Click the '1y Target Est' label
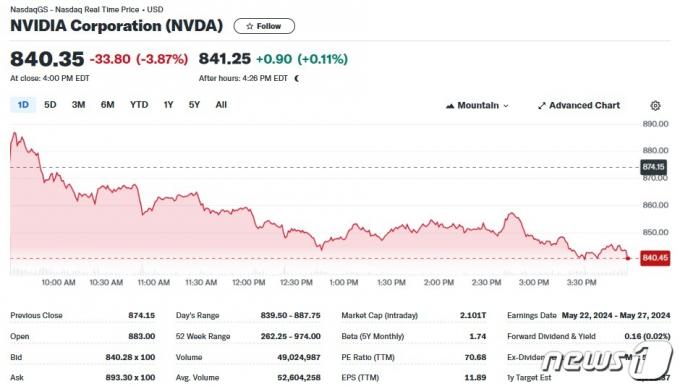 click(x=529, y=377)
